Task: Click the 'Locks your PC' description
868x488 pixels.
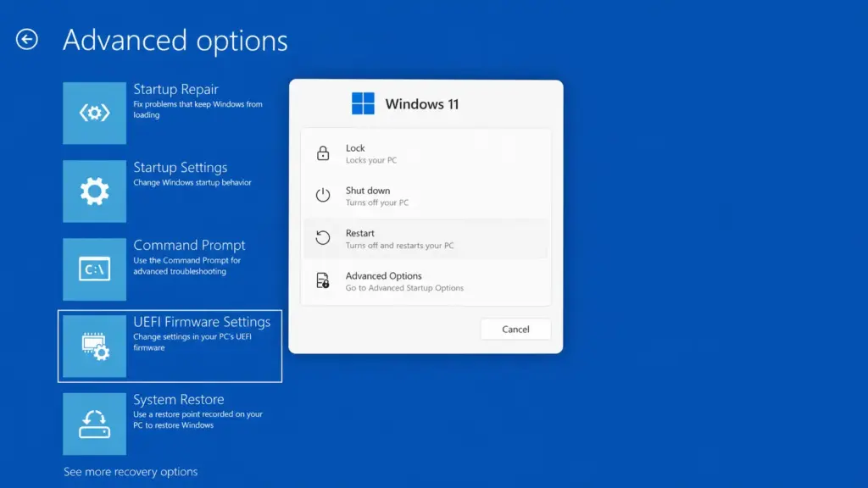Action: [x=371, y=160]
